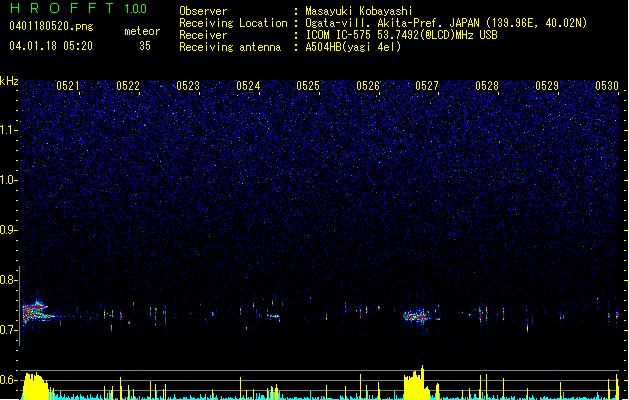Select the A504HB(yagi 4el) antenna text

point(353,47)
